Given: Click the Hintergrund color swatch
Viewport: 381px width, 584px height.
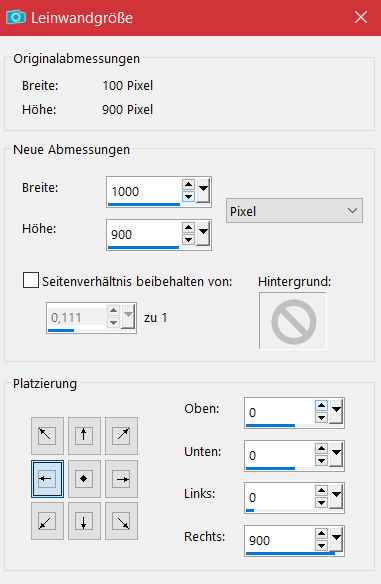Looking at the screenshot, I should point(293,321).
